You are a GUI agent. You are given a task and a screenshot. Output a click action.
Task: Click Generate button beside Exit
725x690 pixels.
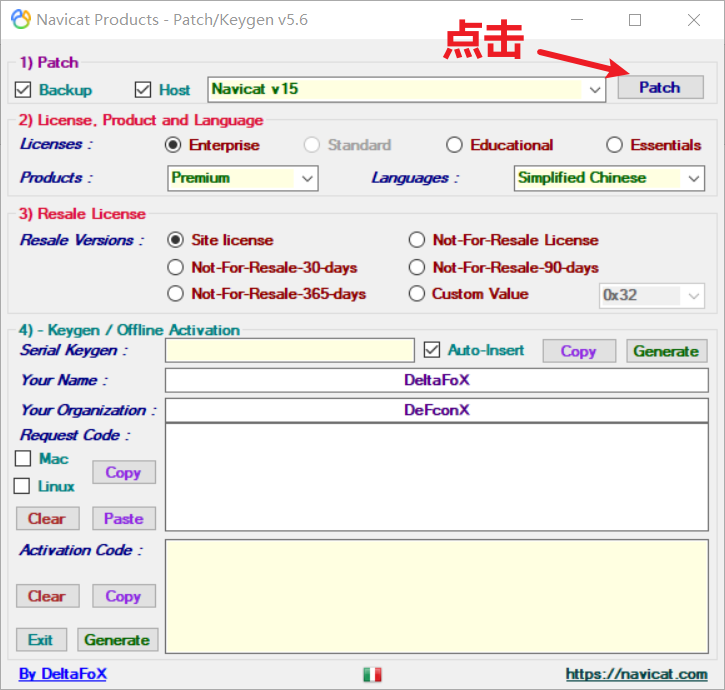tap(117, 640)
